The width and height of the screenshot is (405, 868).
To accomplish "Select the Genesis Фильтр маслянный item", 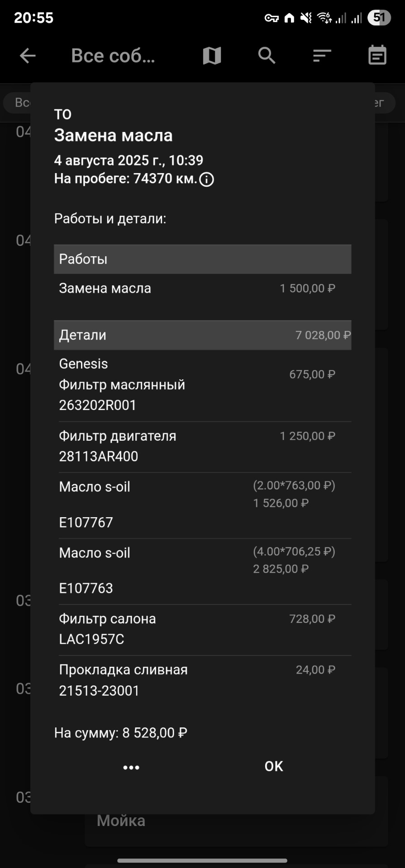I will [x=202, y=384].
